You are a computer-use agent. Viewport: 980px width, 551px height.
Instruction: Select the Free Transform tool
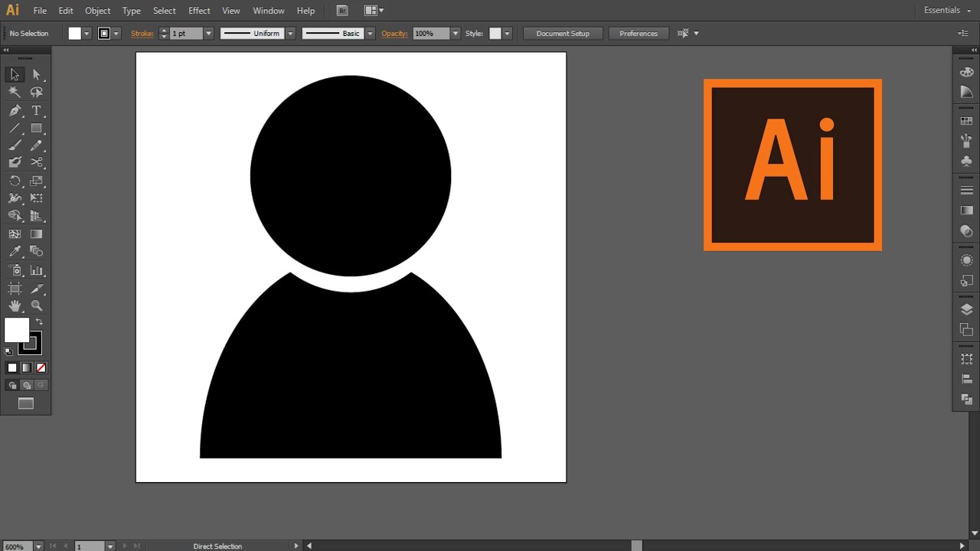click(x=36, y=198)
